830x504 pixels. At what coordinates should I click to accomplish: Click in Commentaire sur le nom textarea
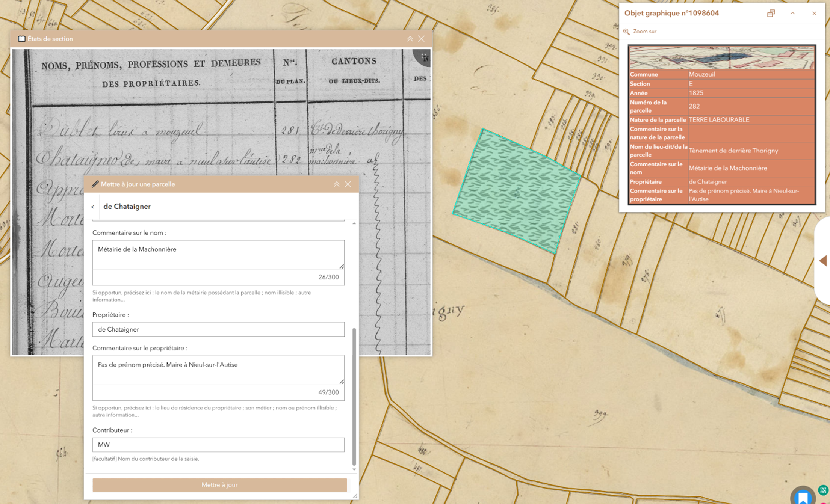[218, 255]
